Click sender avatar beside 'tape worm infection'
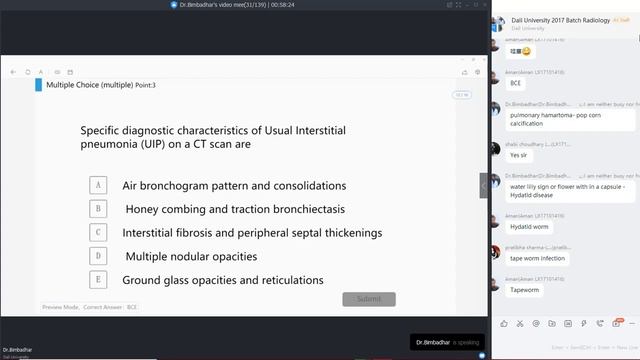This screenshot has height=360, width=640. click(496, 252)
